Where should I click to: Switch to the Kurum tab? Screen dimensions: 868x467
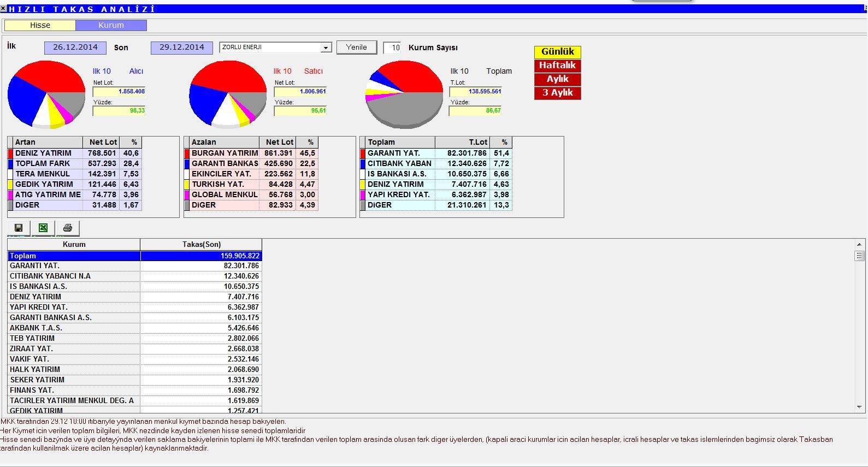[111, 25]
